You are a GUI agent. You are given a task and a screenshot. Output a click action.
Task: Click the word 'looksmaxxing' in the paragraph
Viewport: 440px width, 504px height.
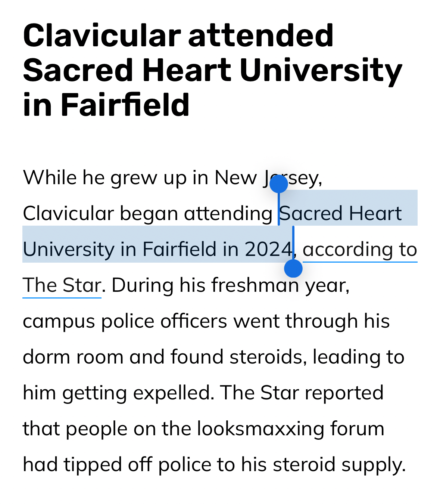[x=260, y=429]
